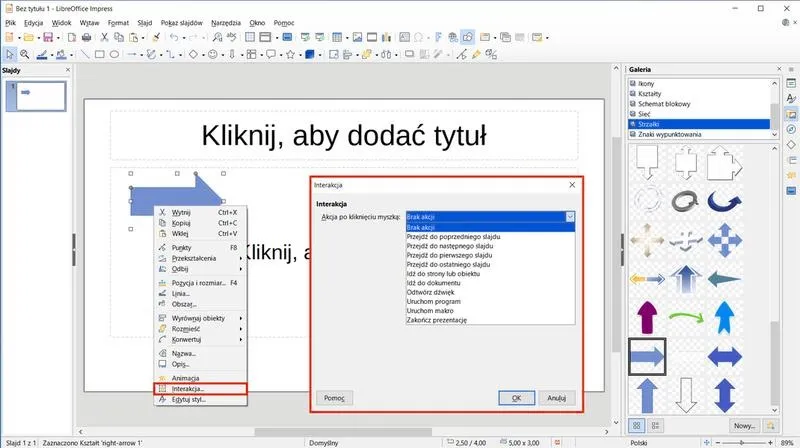Close the Interakcja dialog with X
The width and height of the screenshot is (800, 448).
click(572, 185)
